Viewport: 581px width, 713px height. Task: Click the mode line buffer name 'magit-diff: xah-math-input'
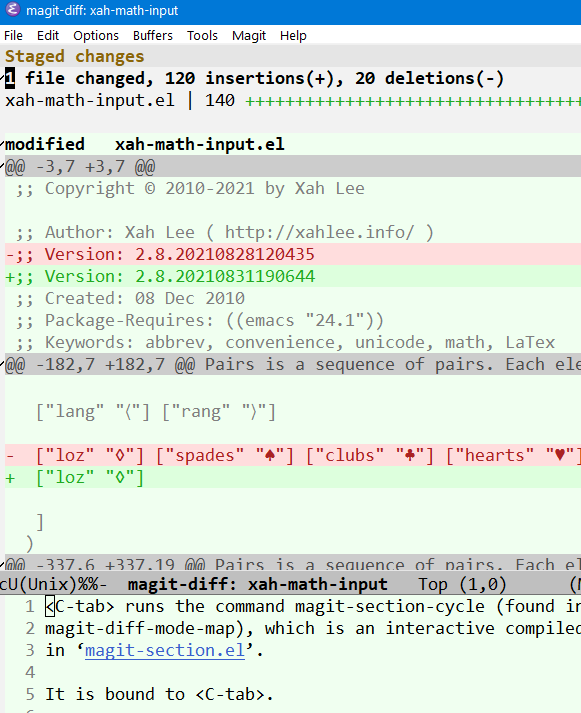coord(258,584)
